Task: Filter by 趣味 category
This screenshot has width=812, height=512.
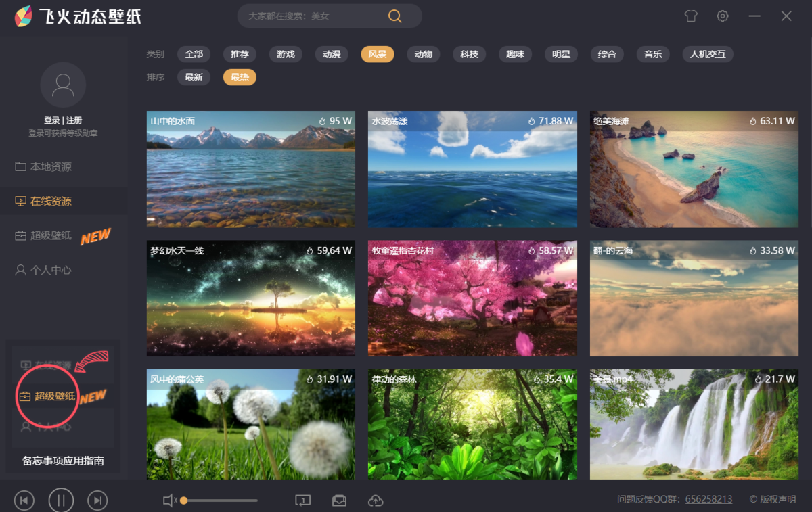Action: point(516,54)
